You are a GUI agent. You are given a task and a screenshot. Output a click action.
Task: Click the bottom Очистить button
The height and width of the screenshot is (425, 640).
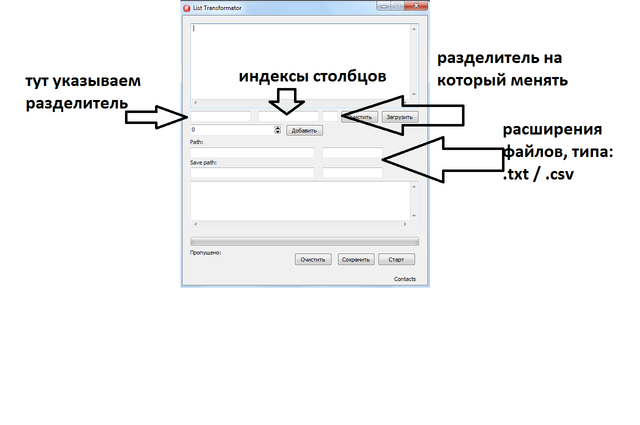[313, 260]
